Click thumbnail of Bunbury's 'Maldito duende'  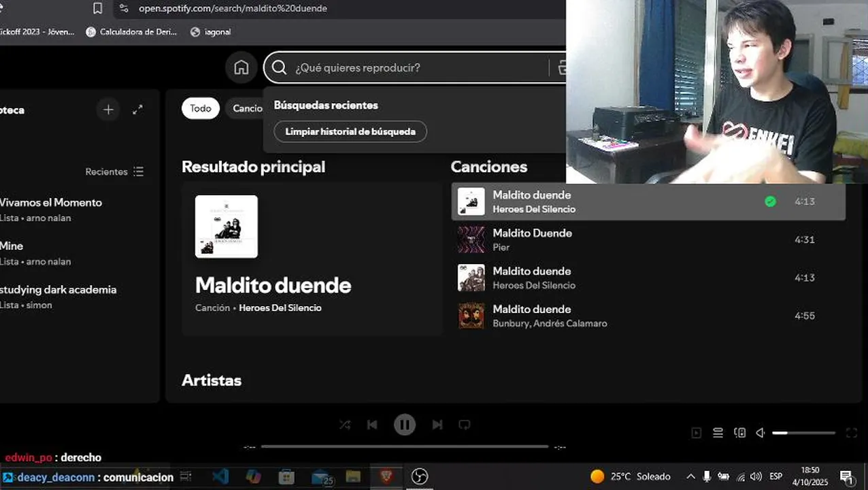(x=471, y=316)
